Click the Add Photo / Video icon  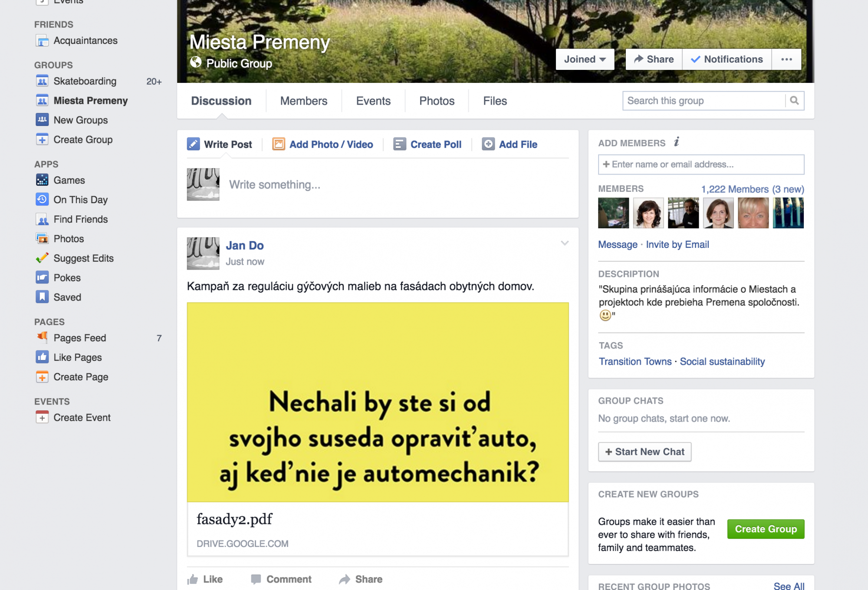[x=278, y=144]
